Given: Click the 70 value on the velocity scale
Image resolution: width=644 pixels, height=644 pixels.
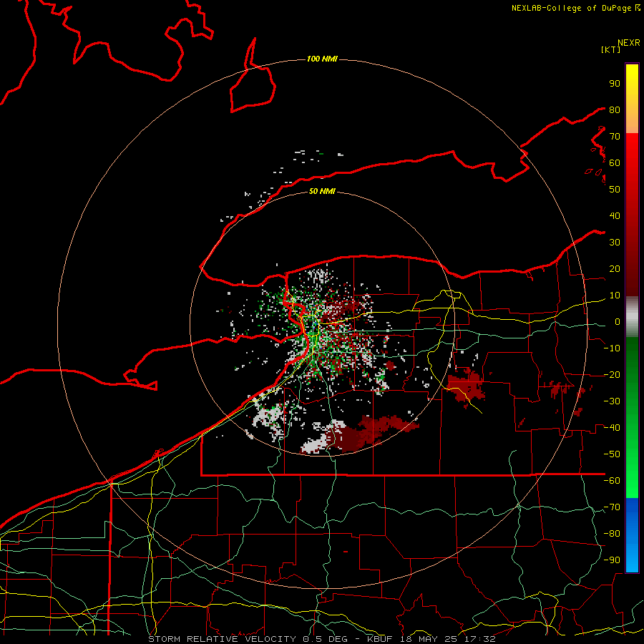Looking at the screenshot, I should click(x=615, y=137).
